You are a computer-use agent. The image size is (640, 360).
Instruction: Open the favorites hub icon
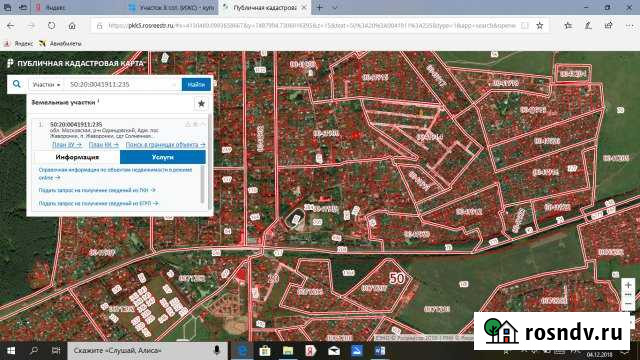(568, 26)
